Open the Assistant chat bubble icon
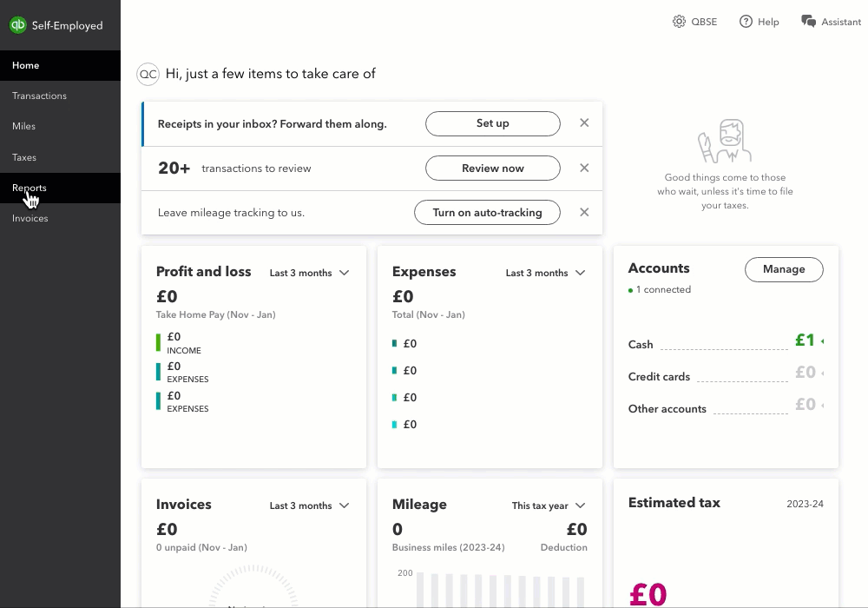The image size is (868, 608). [808, 22]
